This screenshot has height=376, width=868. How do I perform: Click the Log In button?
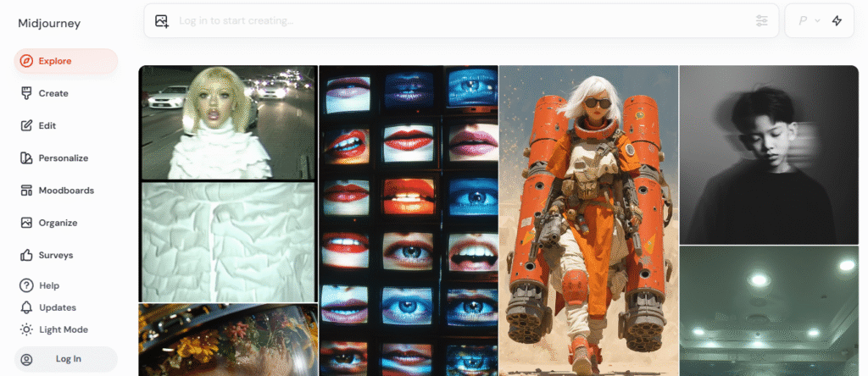(x=66, y=359)
